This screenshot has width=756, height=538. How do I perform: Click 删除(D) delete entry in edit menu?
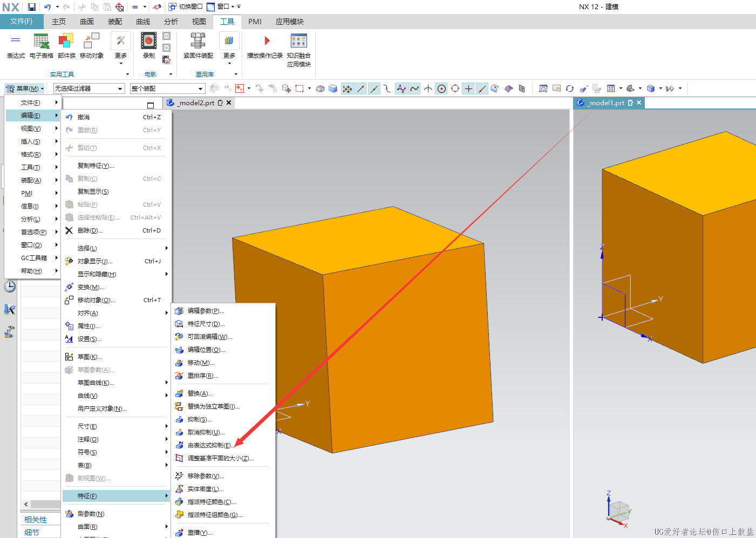point(116,230)
